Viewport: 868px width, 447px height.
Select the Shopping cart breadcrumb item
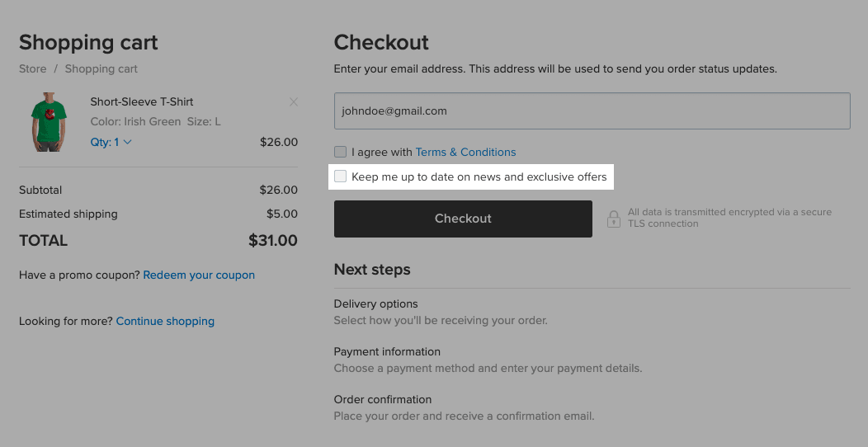pos(101,68)
